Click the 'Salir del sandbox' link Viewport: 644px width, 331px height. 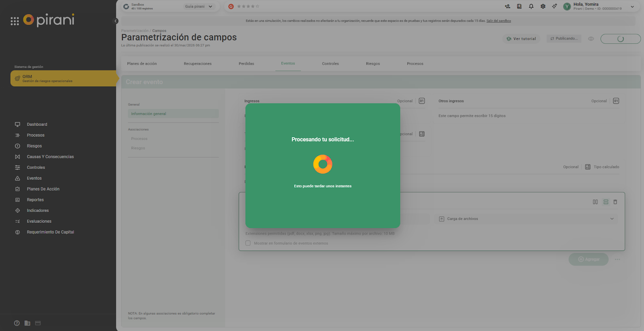(498, 21)
